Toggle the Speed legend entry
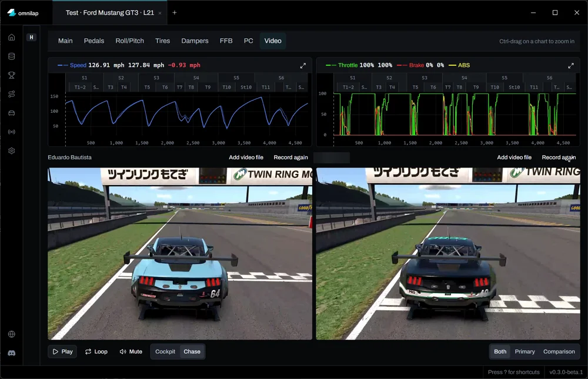588x379 pixels. (72, 65)
